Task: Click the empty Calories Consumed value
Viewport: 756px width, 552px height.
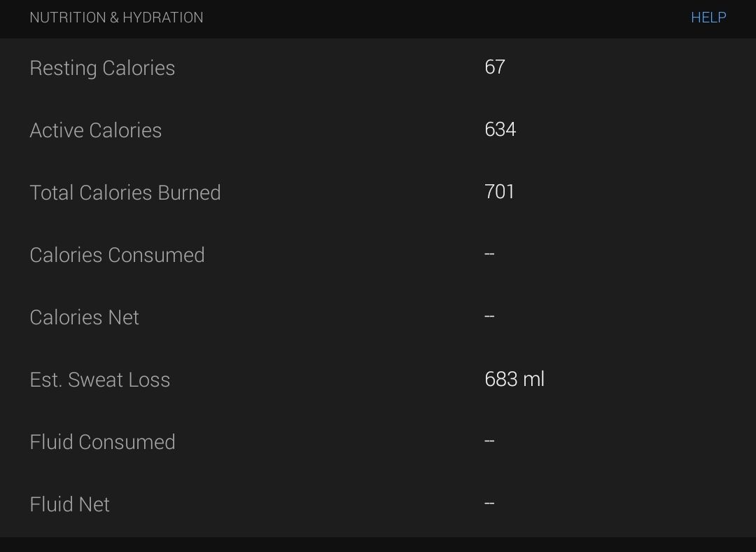Action: click(x=489, y=254)
